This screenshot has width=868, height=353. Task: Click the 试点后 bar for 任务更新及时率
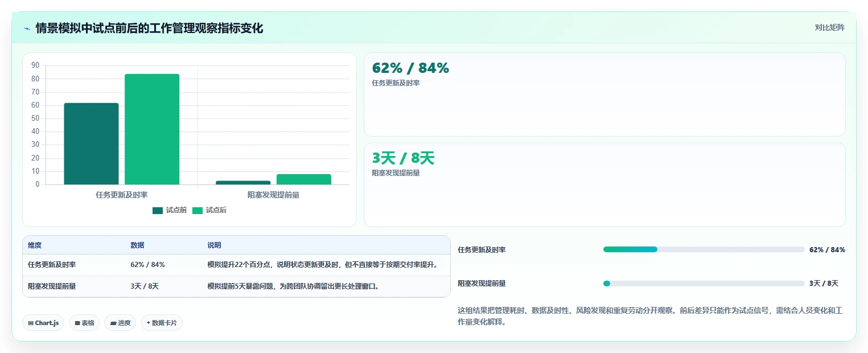click(x=152, y=129)
